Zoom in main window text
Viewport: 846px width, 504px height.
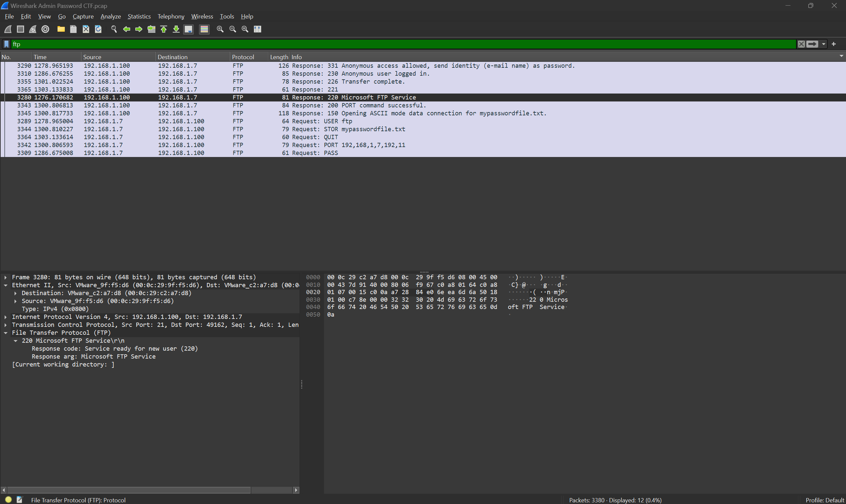click(x=220, y=29)
